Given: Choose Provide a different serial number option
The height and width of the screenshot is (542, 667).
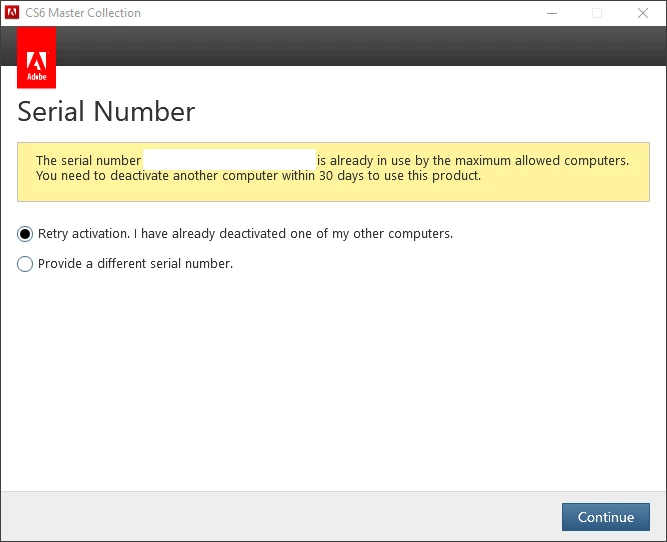Looking at the screenshot, I should click(25, 264).
